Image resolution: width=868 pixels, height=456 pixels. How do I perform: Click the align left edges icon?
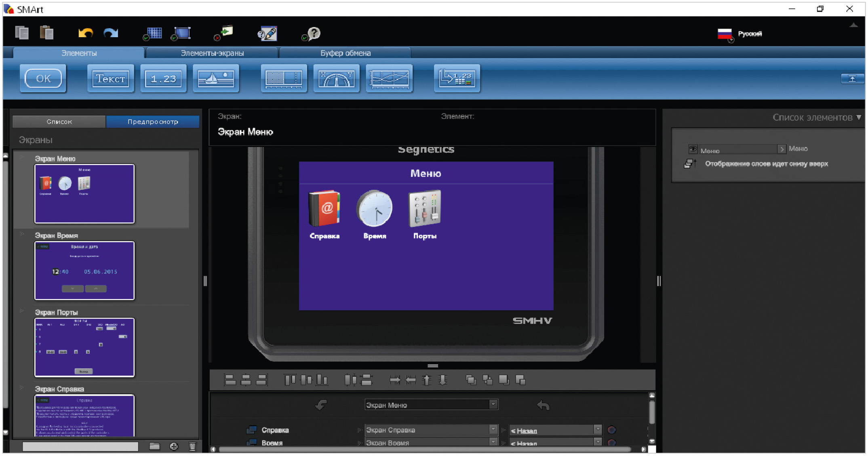(x=230, y=380)
